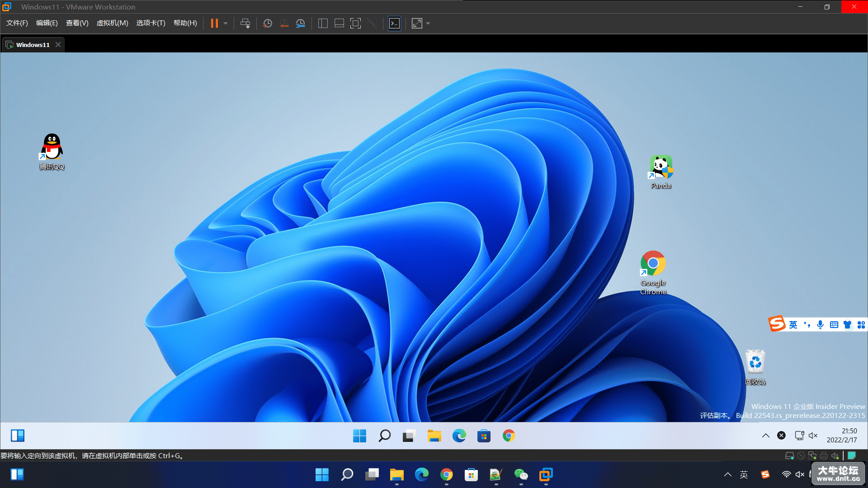868x488 pixels.
Task: Open the Widgets button on guest taskbar
Action: click(18, 436)
